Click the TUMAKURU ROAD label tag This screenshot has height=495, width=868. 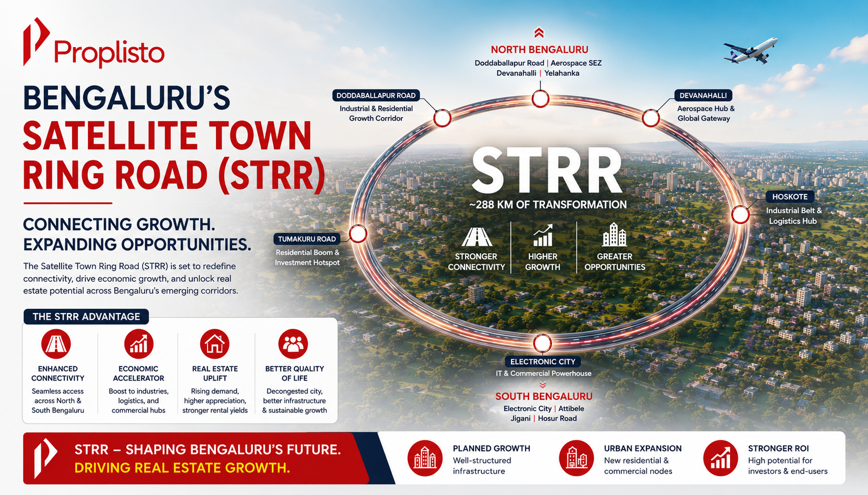click(307, 239)
